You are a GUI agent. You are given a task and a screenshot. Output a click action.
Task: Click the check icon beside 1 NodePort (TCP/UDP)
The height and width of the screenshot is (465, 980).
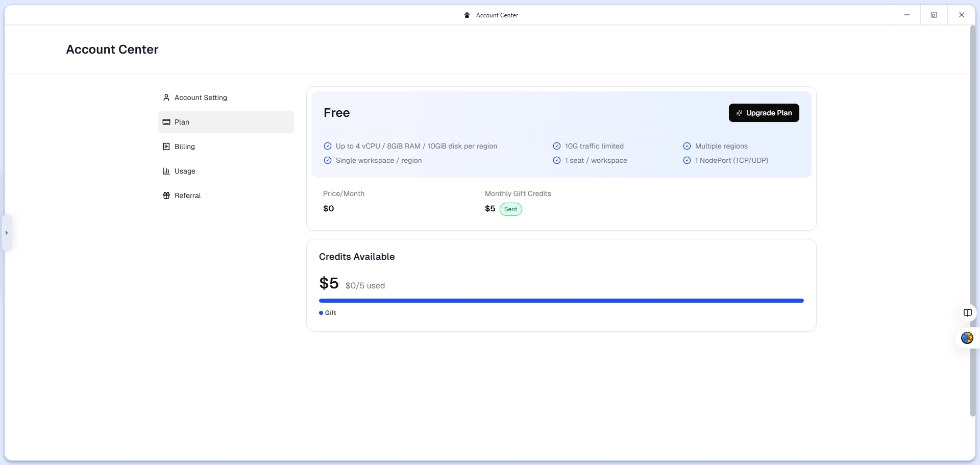[687, 160]
